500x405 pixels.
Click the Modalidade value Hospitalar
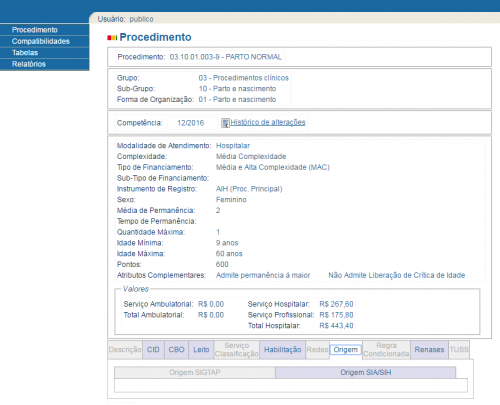pyautogui.click(x=233, y=146)
